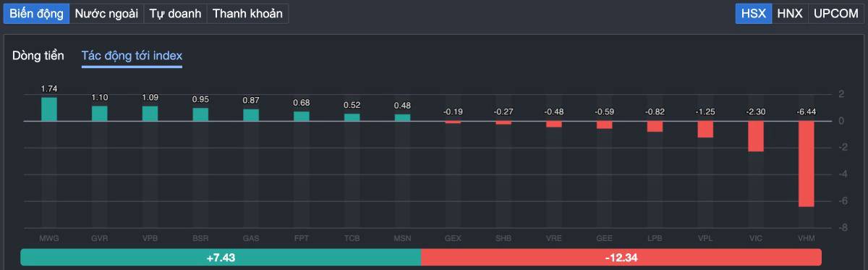Click the green +7.43 total segment

(221, 258)
